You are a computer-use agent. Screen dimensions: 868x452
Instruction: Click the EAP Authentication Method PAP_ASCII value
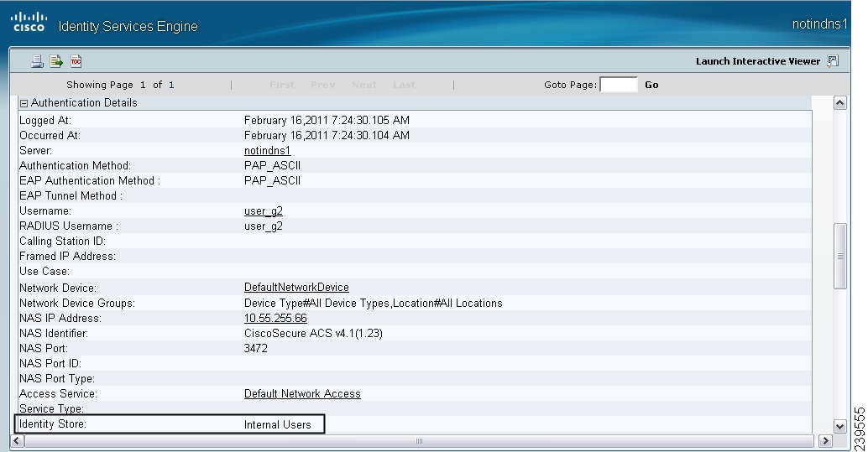click(x=272, y=180)
